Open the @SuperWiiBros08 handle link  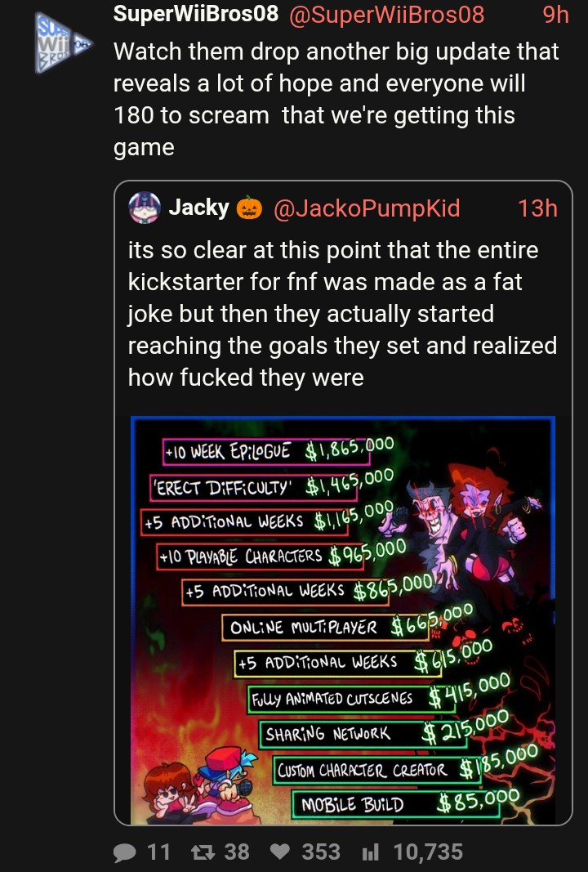click(x=386, y=15)
